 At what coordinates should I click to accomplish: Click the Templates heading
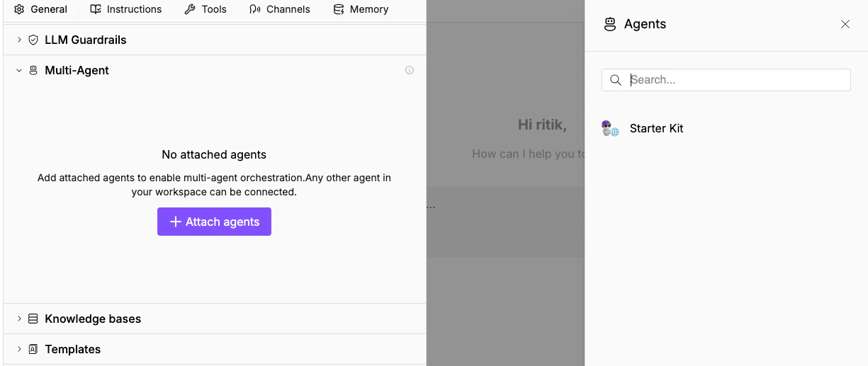coord(73,349)
